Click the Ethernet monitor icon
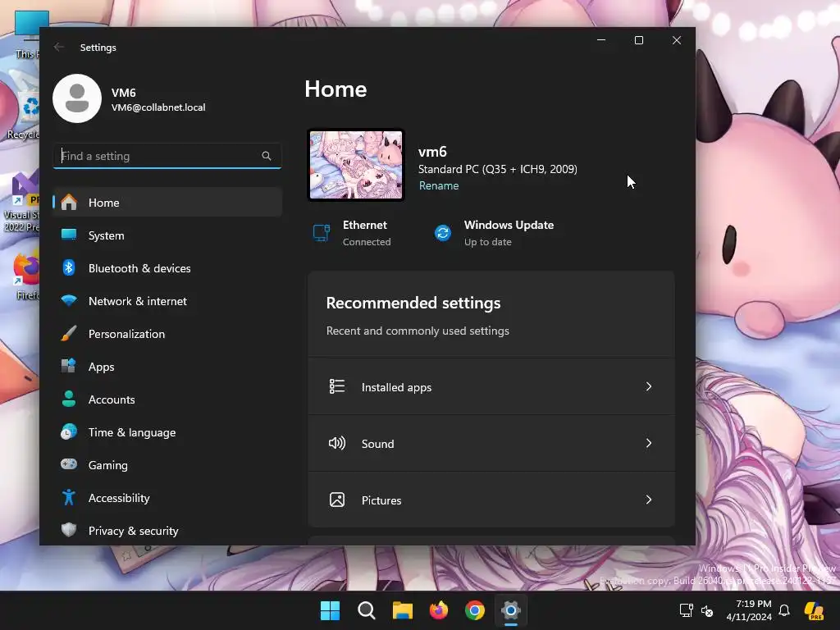Viewport: 840px width, 630px height. 322,233
